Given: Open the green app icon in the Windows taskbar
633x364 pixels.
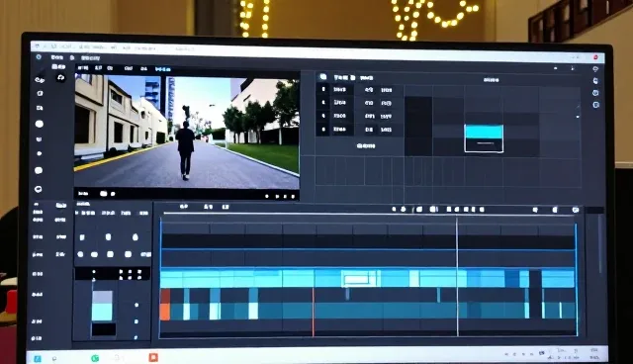Looking at the screenshot, I should pyautogui.click(x=95, y=358).
